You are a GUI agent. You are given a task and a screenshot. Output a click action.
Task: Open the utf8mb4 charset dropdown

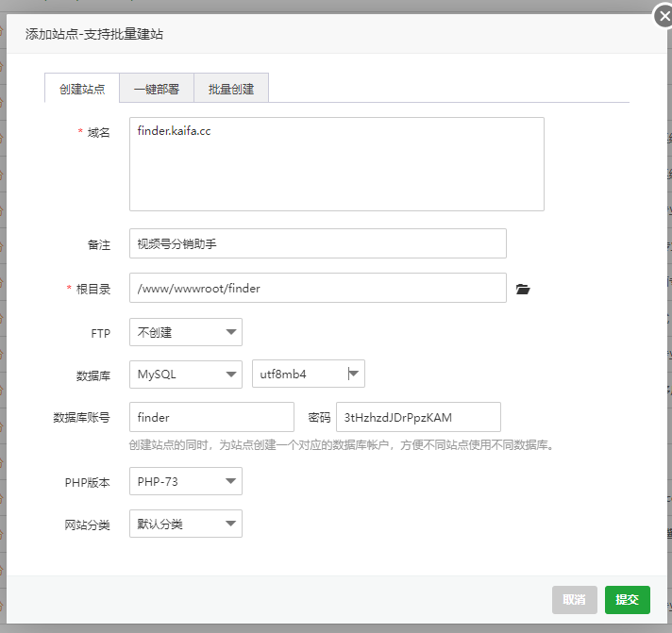pyautogui.click(x=308, y=374)
